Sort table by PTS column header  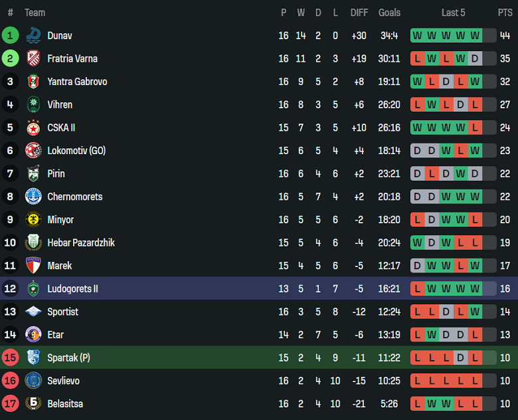coord(505,13)
